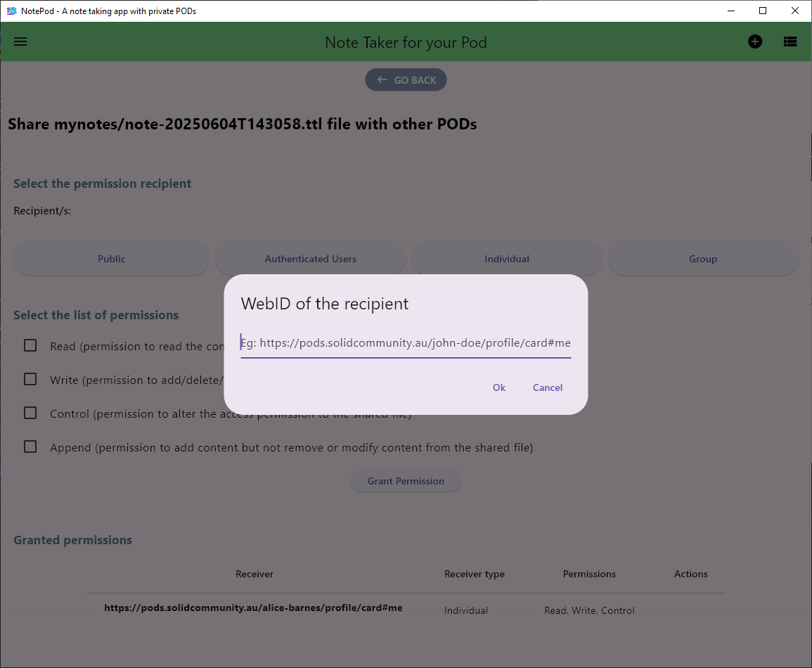Select Public as permission recipient
This screenshot has height=668, width=812.
point(111,258)
